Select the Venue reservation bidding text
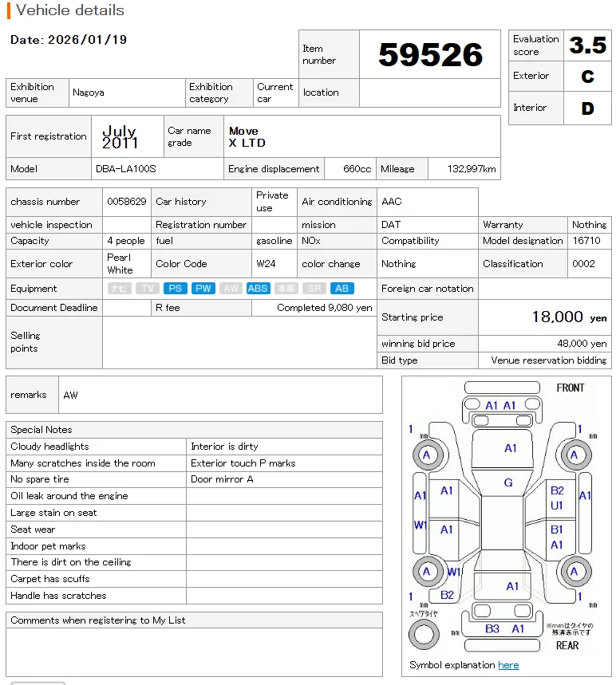The image size is (616, 685). point(549,360)
